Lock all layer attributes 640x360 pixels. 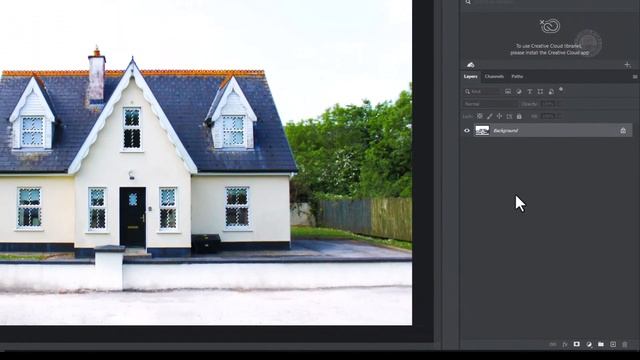tap(519, 116)
